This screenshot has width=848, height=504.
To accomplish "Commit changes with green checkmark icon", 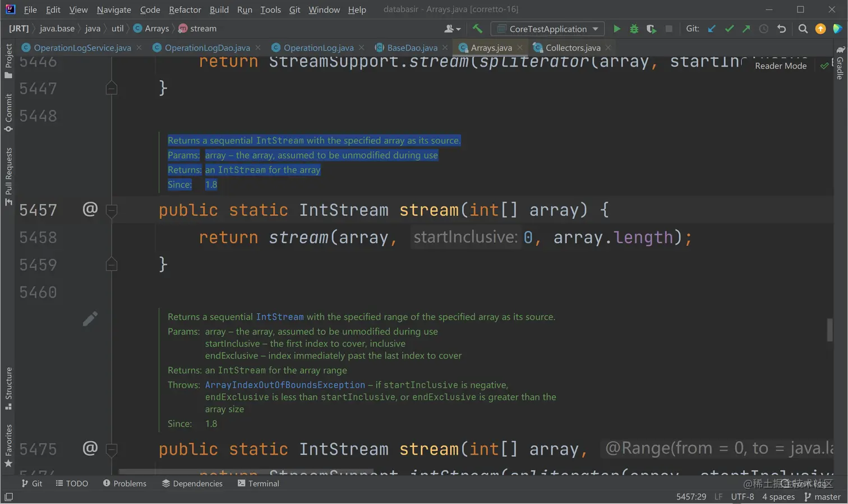I will point(729,29).
